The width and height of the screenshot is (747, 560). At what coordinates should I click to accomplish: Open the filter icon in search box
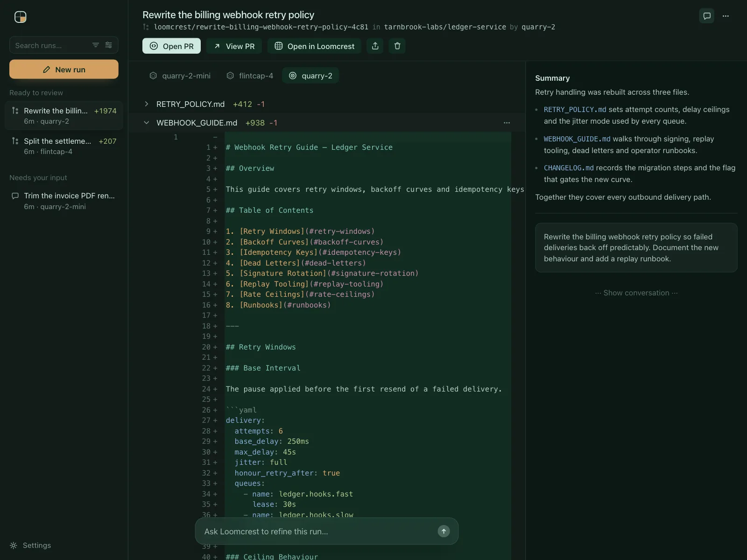[96, 45]
